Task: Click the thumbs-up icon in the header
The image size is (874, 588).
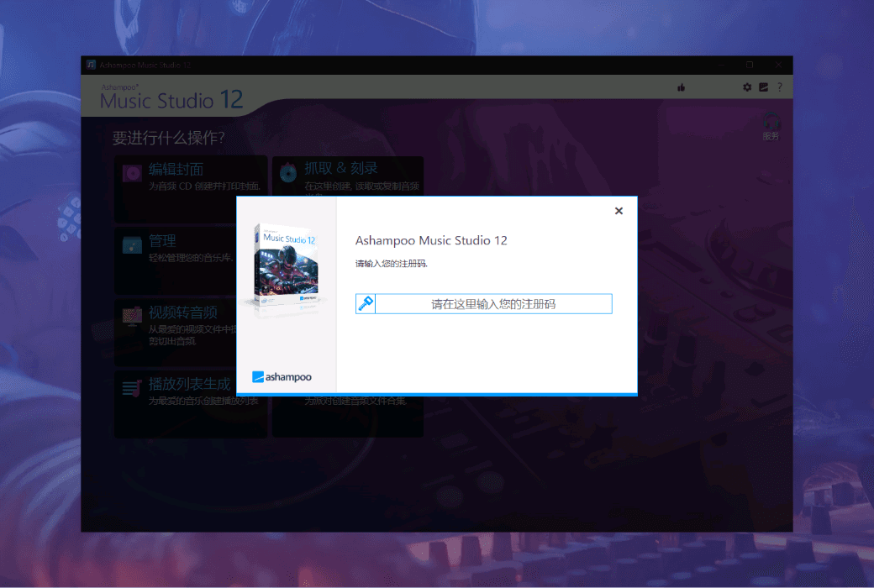Action: point(681,87)
